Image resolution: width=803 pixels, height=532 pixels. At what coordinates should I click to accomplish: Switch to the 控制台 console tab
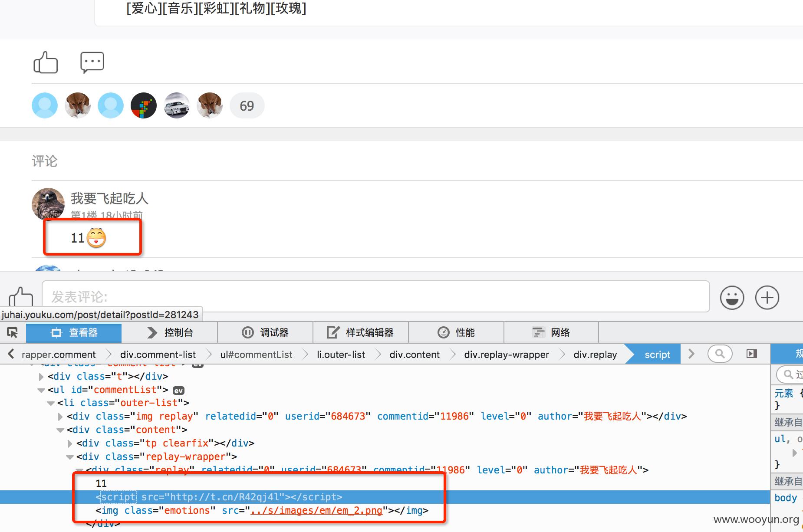tap(170, 333)
